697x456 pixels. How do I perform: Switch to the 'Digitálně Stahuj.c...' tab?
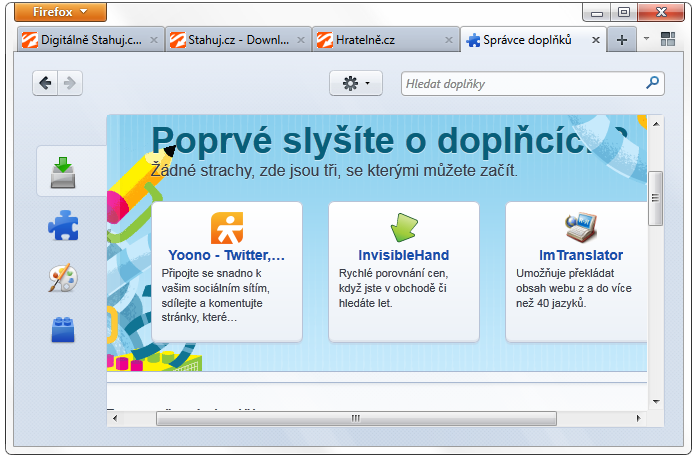point(91,40)
